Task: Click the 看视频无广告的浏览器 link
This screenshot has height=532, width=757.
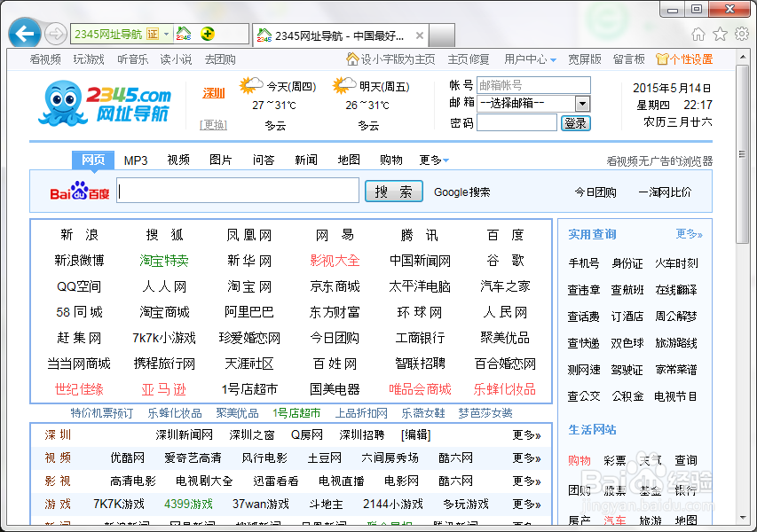Action: [659, 161]
